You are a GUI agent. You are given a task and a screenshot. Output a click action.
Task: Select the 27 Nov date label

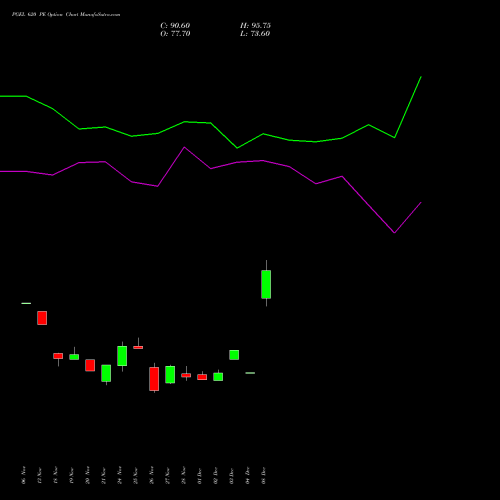pos(168,475)
